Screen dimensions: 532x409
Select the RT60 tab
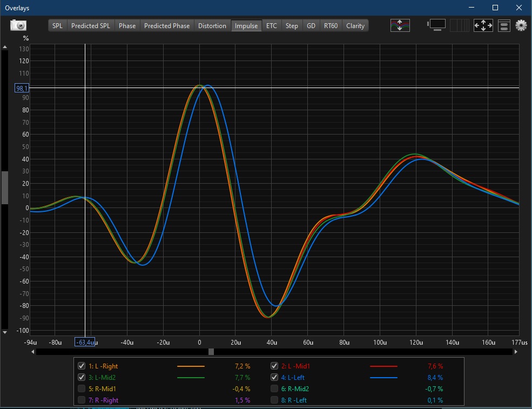click(331, 25)
